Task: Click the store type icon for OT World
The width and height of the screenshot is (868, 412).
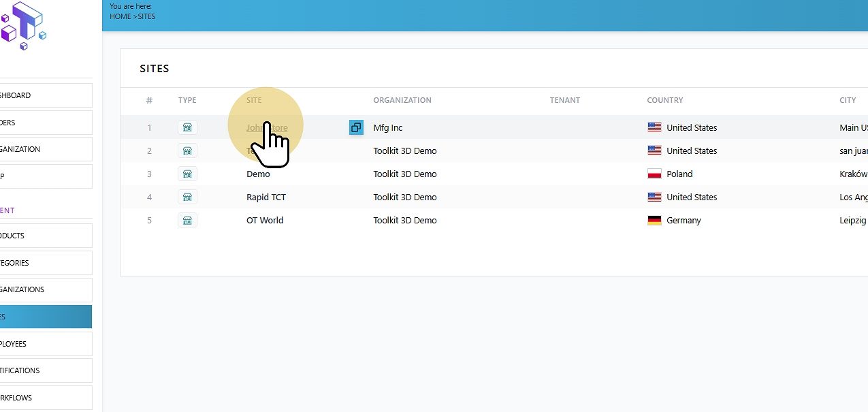Action: click(187, 220)
